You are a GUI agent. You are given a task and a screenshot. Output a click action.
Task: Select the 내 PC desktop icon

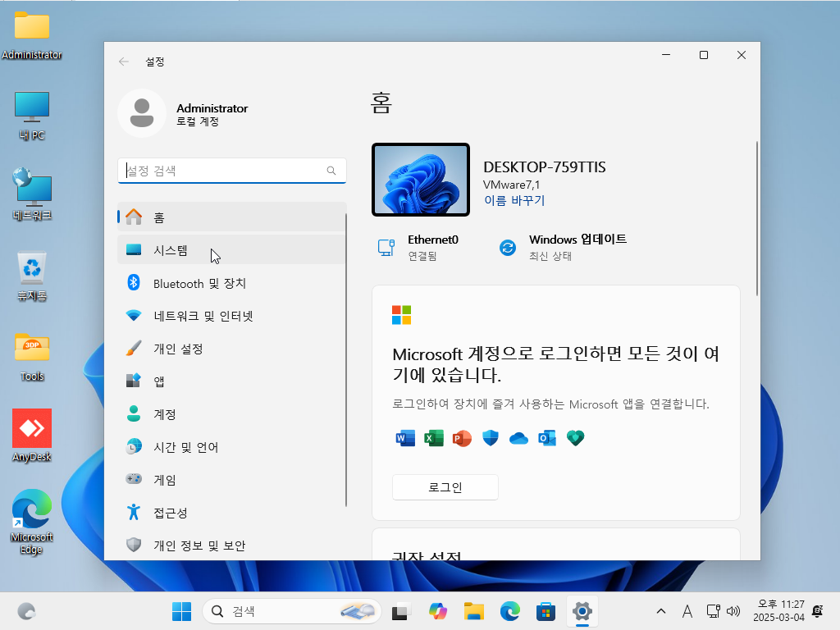tap(32, 116)
